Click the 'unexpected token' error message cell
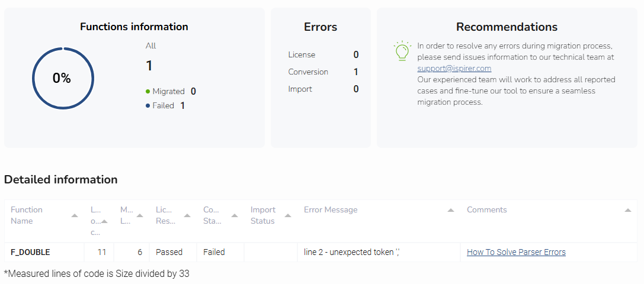The width and height of the screenshot is (644, 284). click(x=352, y=252)
